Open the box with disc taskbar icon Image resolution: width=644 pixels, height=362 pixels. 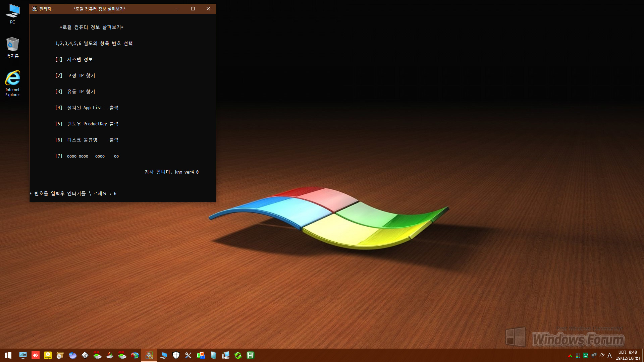(60, 355)
